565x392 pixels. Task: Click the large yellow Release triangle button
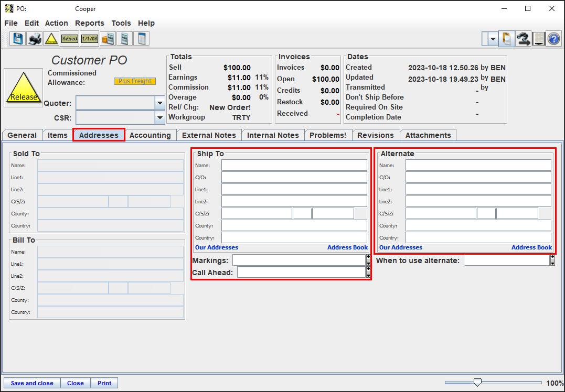[x=24, y=88]
